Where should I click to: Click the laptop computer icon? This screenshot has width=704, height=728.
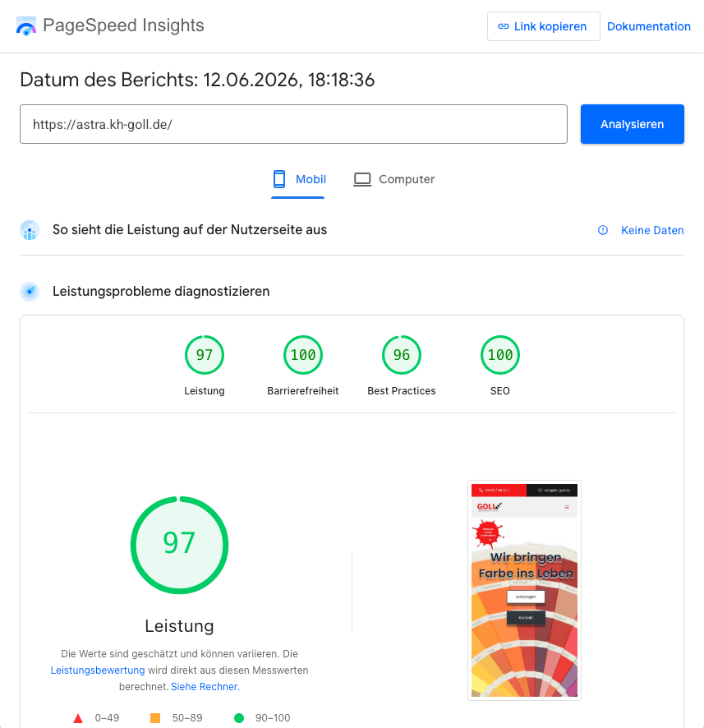point(362,180)
